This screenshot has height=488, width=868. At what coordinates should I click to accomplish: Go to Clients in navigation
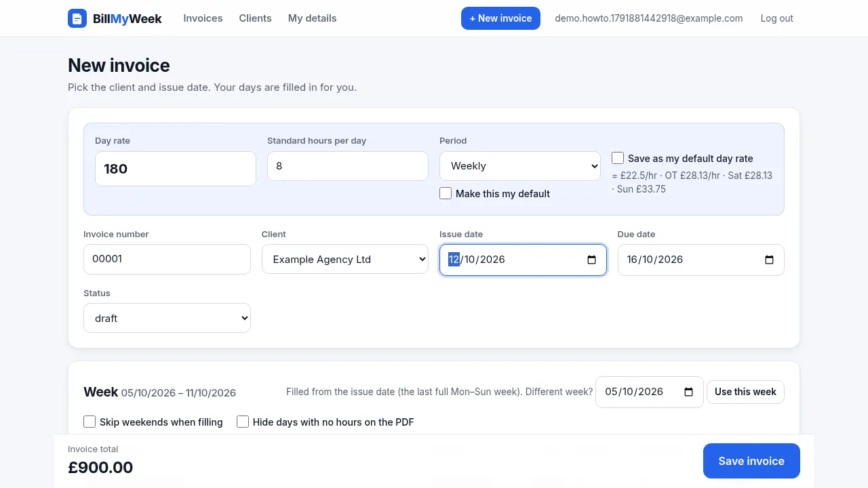point(255,18)
